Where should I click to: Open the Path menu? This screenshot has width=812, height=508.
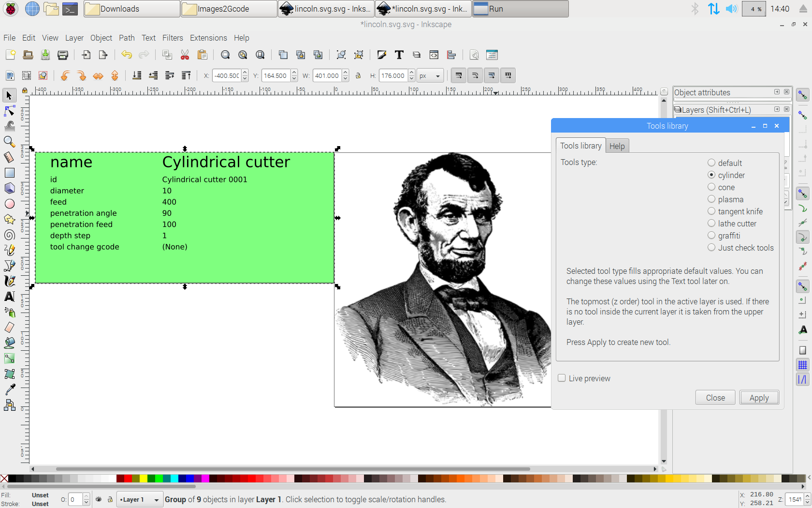127,38
